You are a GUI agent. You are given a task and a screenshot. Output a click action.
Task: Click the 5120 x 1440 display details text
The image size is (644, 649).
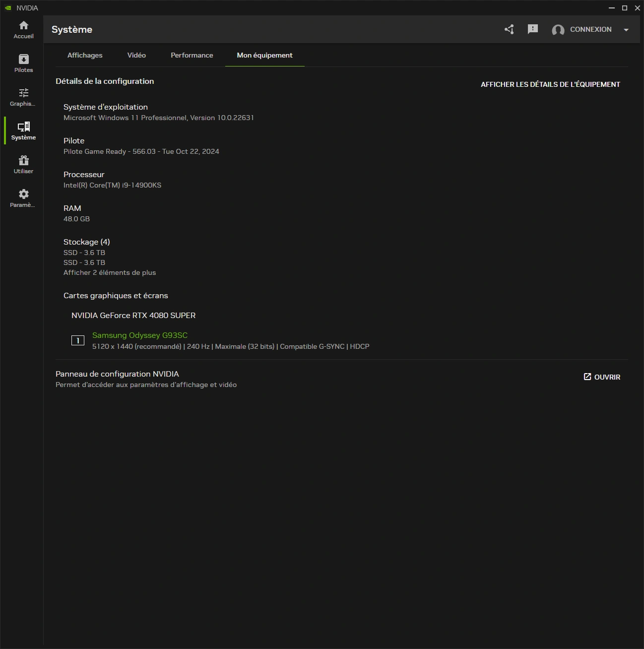[x=231, y=346]
